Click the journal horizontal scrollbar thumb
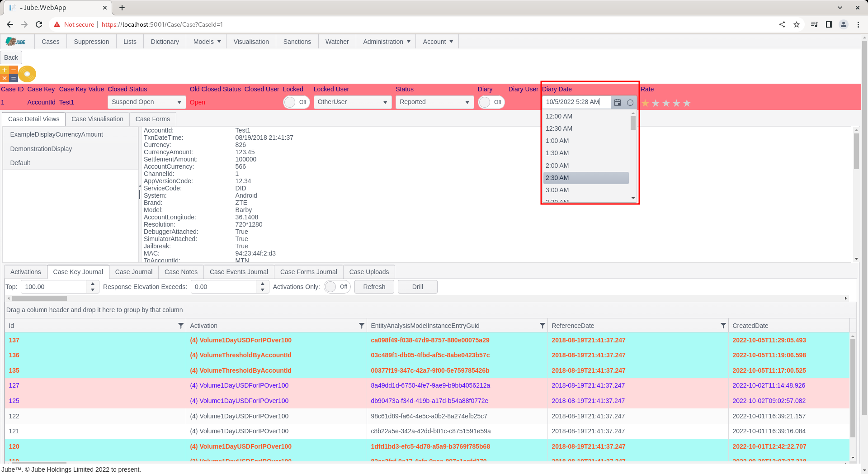 point(39,298)
